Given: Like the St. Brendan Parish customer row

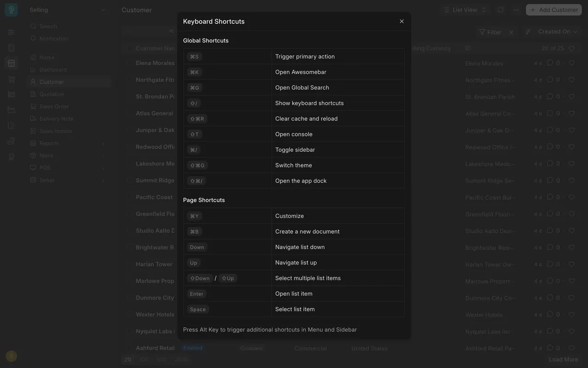Looking at the screenshot, I should (572, 97).
